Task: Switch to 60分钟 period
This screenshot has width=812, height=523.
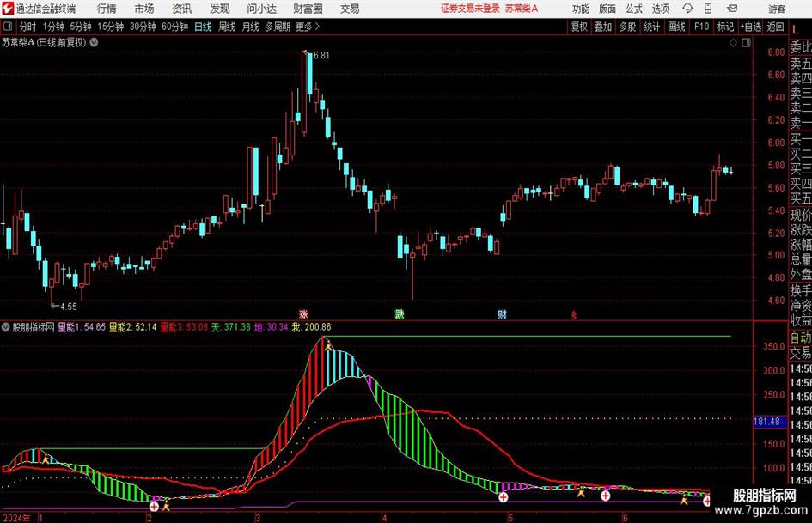Action: coord(174,27)
